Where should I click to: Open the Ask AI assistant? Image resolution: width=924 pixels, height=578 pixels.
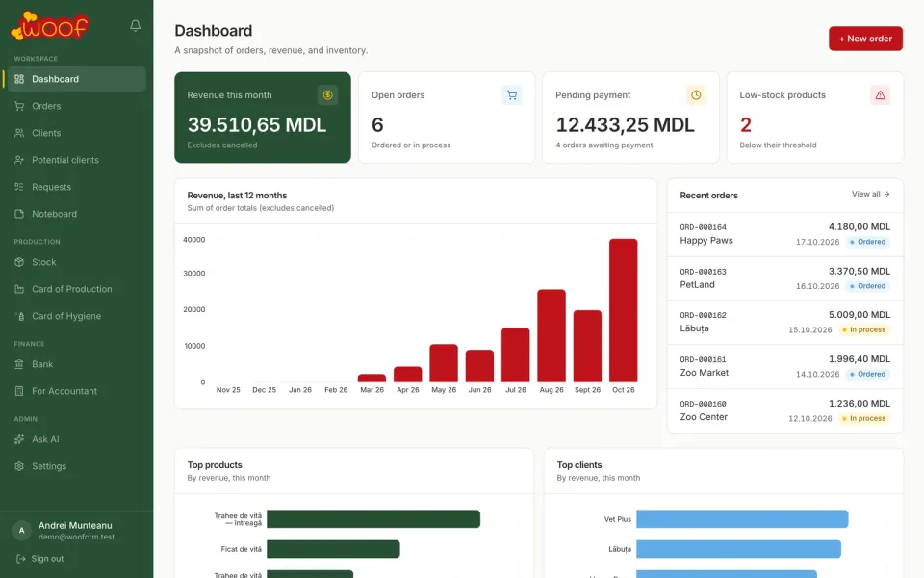click(75, 439)
